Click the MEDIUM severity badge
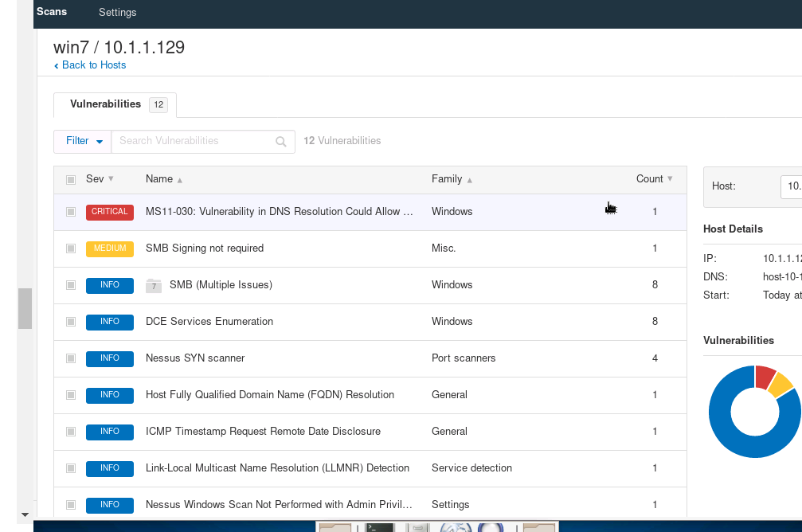The width and height of the screenshot is (802, 532). click(110, 248)
